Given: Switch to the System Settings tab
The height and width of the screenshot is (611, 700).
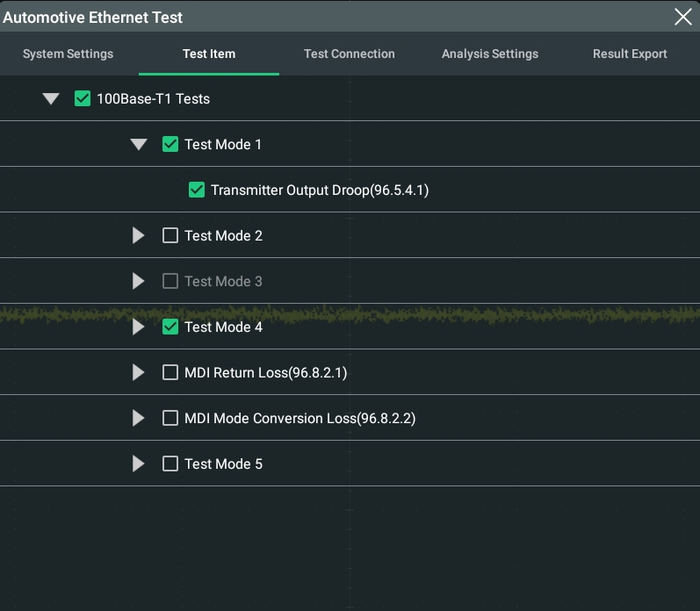Looking at the screenshot, I should [68, 54].
